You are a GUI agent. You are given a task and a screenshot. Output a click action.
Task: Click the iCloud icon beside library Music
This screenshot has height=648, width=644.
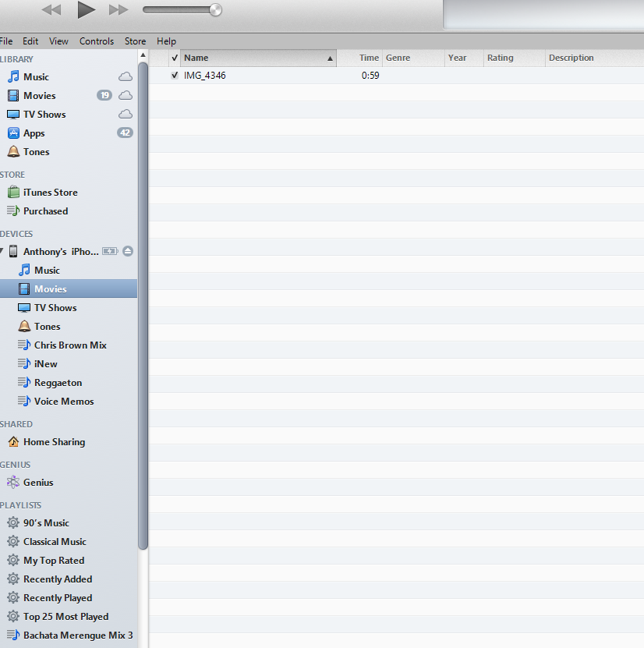pyautogui.click(x=126, y=76)
